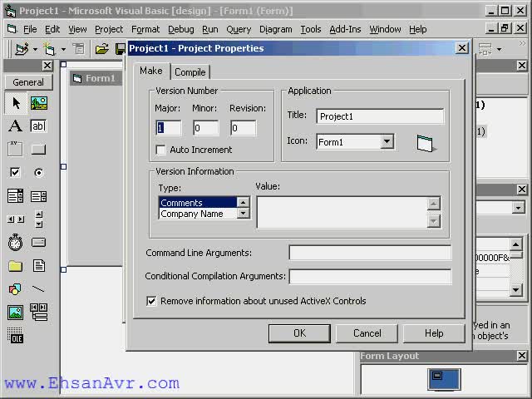Select Comments in Type list
This screenshot has width=532, height=399.
pos(198,203)
